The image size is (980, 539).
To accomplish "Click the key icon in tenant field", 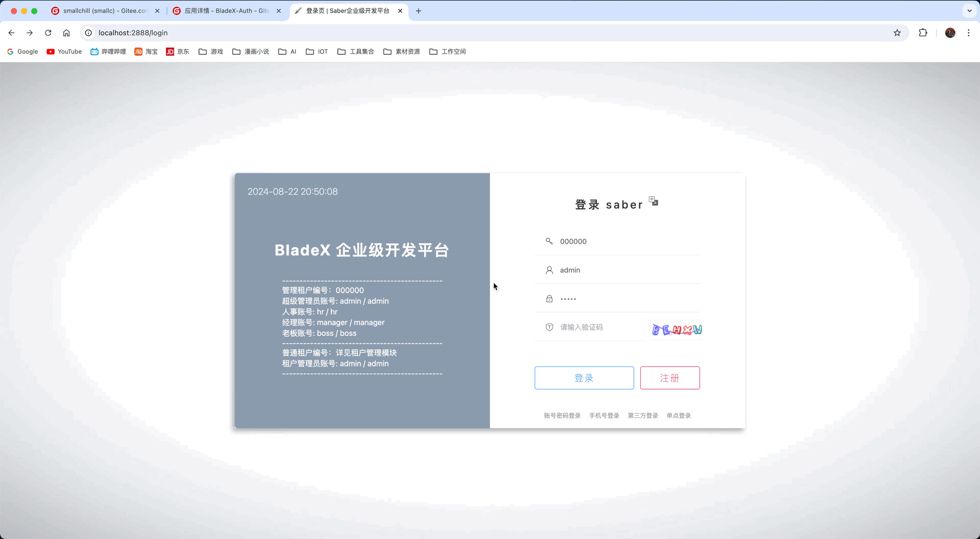I will point(549,241).
